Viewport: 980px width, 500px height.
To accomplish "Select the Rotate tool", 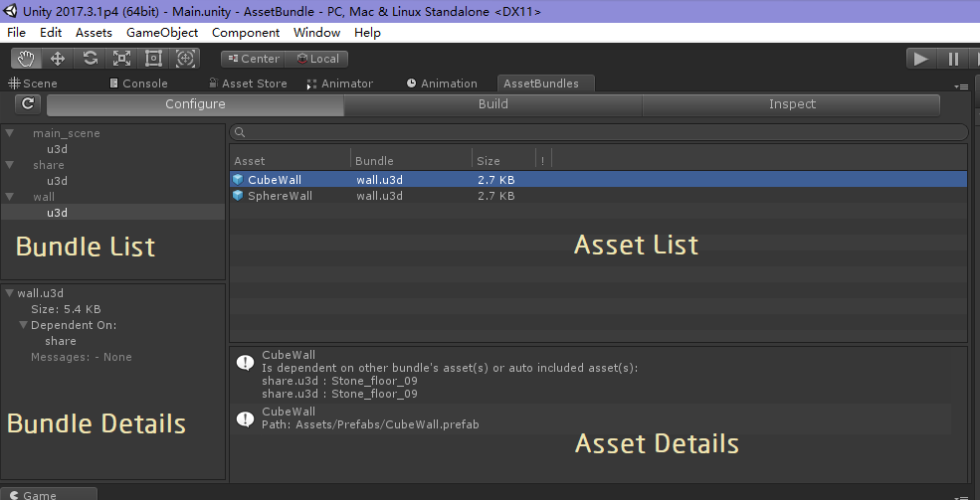I will (x=90, y=59).
